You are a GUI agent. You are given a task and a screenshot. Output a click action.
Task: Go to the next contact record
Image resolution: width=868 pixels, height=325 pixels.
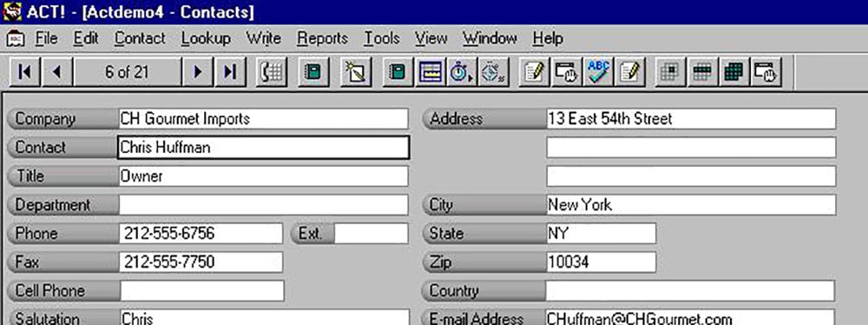(198, 72)
